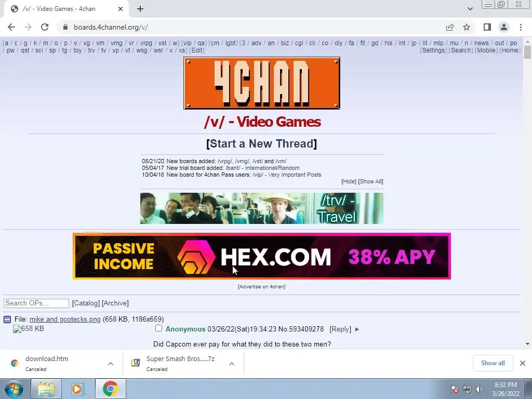Click the network tray icon
Screen dimensions: 532x399
[467, 389]
